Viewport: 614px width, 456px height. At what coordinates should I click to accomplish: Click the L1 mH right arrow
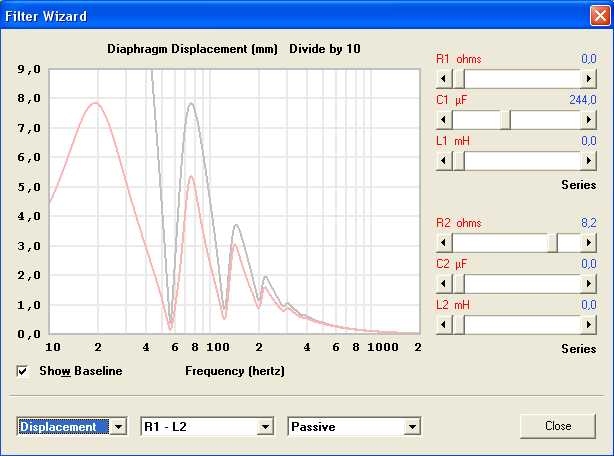click(x=589, y=160)
